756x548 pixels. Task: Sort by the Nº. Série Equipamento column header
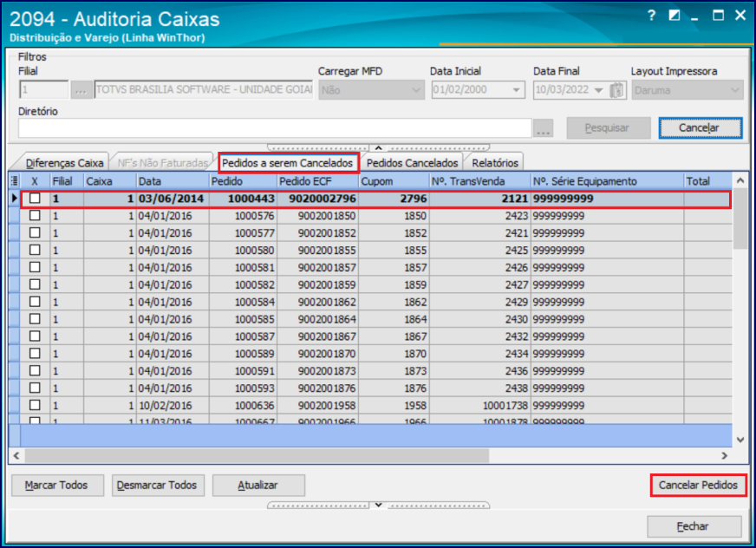click(x=607, y=181)
